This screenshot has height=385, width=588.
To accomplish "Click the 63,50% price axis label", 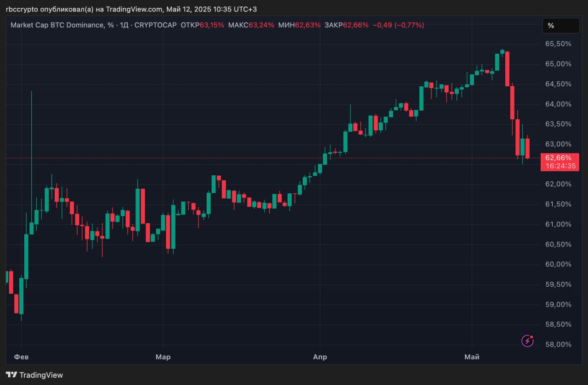I will [558, 124].
